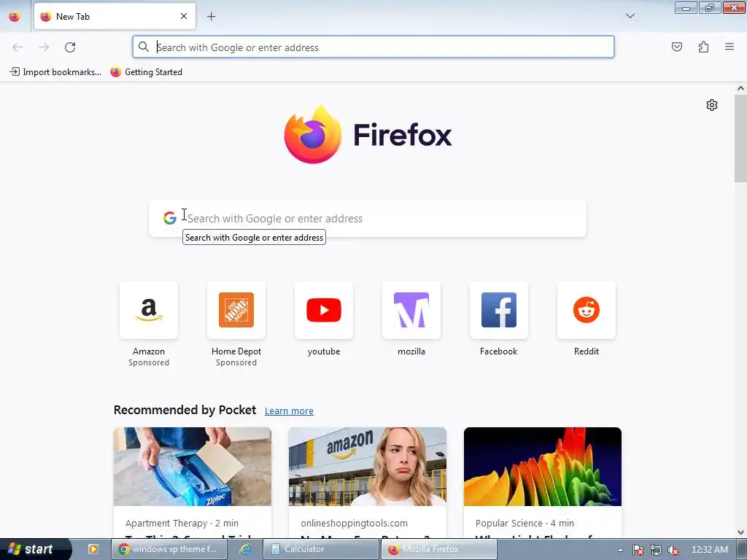The width and height of the screenshot is (747, 560).
Task: Open the mozilla shortcut tile
Action: point(411,310)
